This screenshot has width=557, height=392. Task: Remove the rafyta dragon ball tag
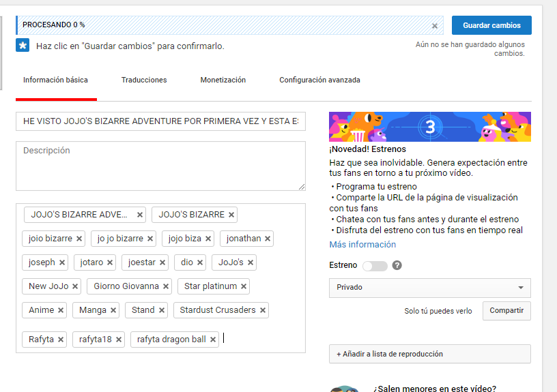[213, 340]
